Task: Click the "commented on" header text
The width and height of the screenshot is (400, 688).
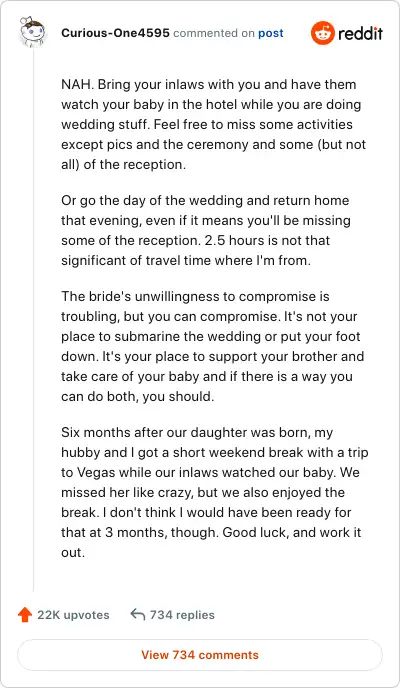Action: [x=214, y=33]
